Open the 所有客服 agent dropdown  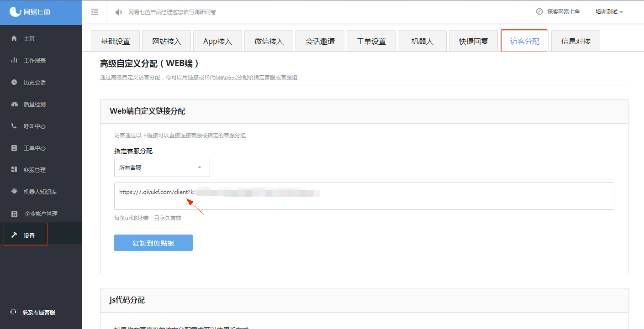162,168
